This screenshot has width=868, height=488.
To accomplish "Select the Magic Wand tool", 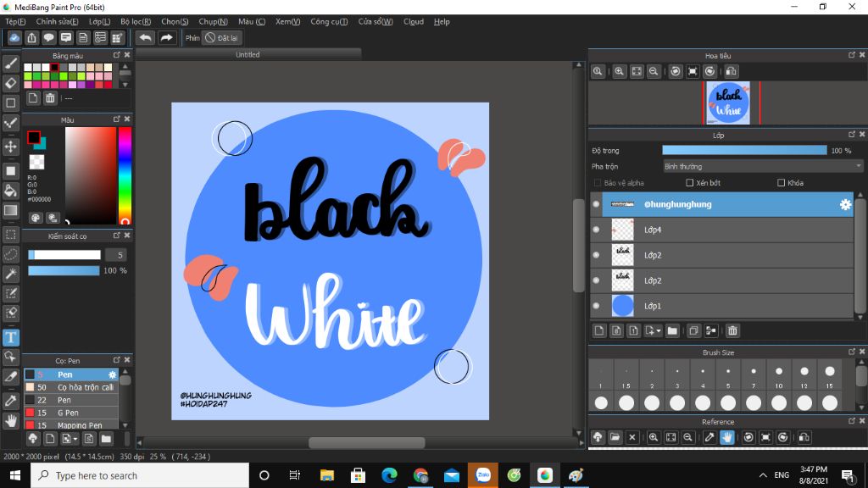I will [x=10, y=274].
